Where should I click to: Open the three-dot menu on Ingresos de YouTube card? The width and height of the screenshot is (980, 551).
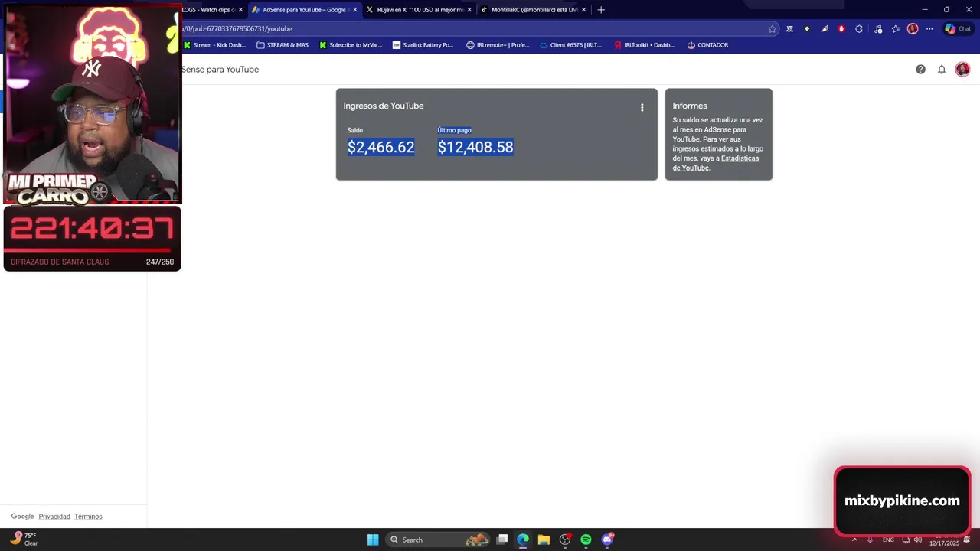coord(642,108)
